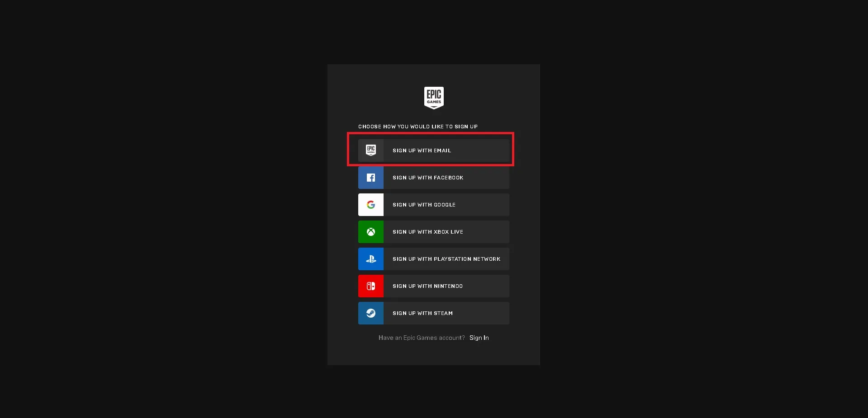Click the Google 'G' logo icon
Viewport: 868px width, 418px height.
point(370,205)
